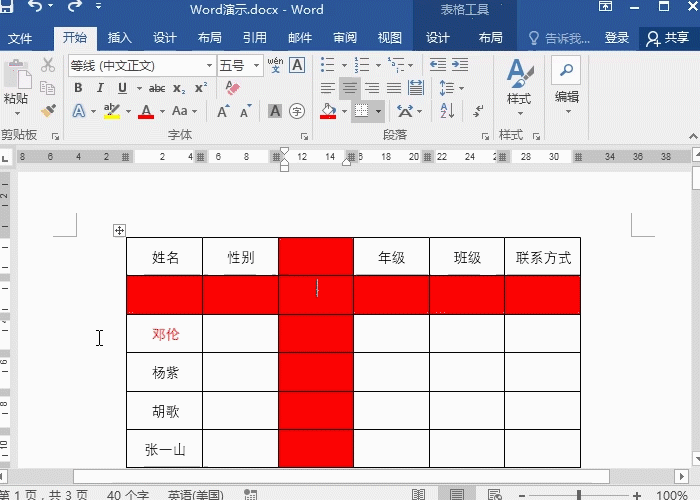Open Borders dropdown arrow

tap(379, 111)
